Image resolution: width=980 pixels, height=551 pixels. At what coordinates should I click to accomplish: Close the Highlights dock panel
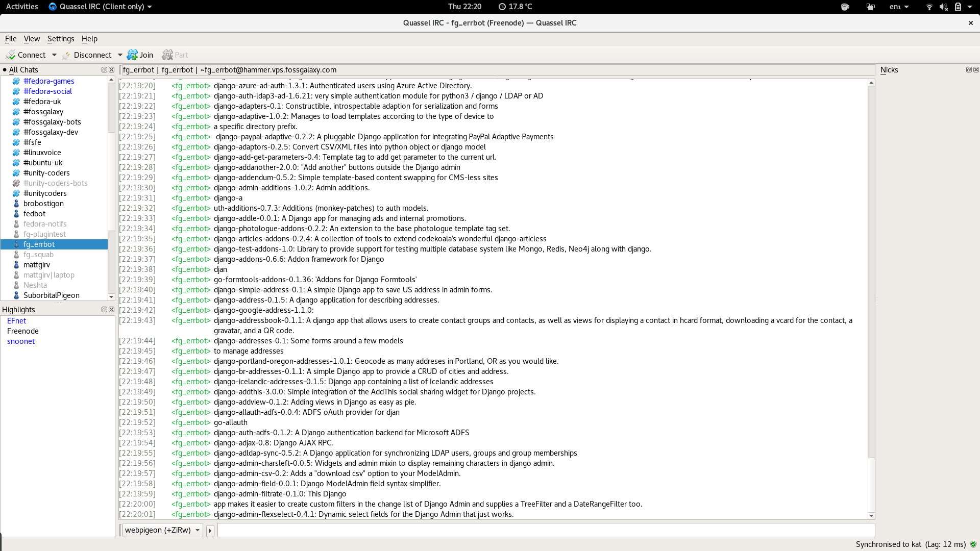coord(112,310)
